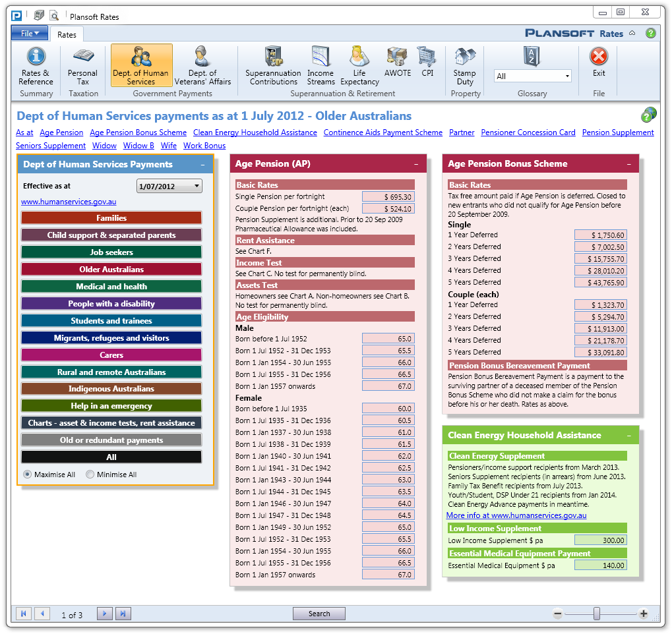This screenshot has width=672, height=634.
Task: Go to next page
Action: click(x=105, y=614)
